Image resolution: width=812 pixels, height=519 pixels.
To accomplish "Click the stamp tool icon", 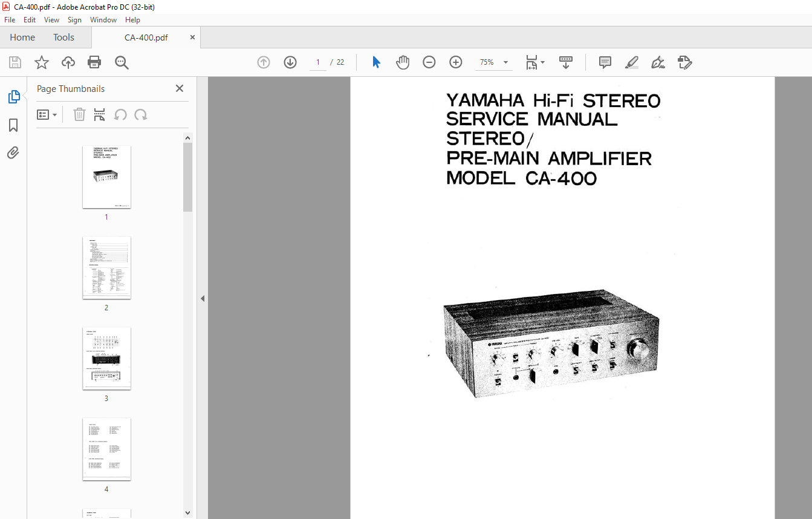I will (684, 62).
